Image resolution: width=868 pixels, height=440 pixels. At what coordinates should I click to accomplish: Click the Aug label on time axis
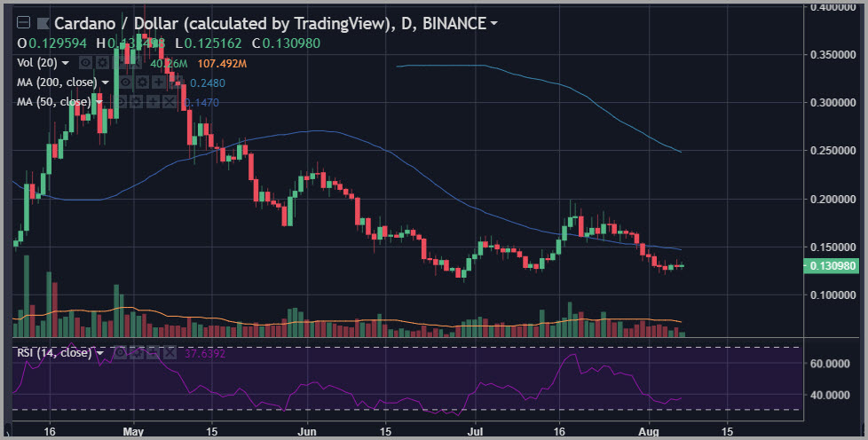pos(649,432)
